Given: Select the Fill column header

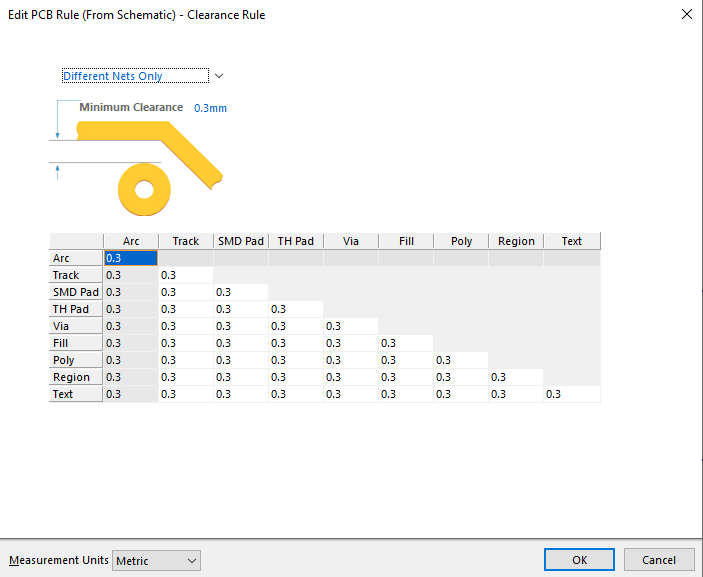Looking at the screenshot, I should click(406, 241).
